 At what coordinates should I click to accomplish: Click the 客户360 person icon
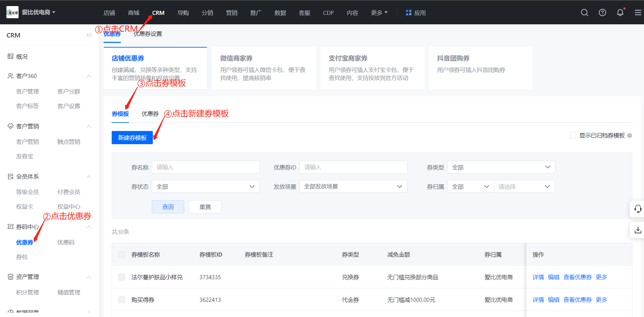click(10, 76)
